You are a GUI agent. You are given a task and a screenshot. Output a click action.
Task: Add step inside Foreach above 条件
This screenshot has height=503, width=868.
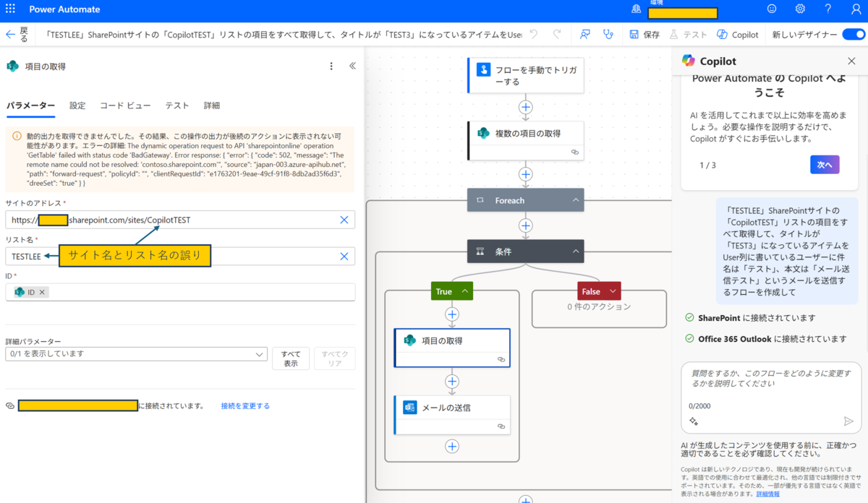[526, 225]
